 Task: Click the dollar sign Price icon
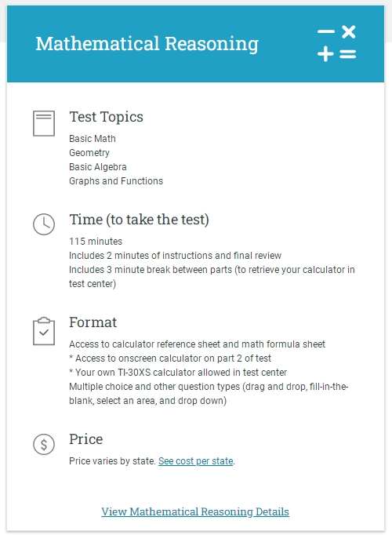44,444
